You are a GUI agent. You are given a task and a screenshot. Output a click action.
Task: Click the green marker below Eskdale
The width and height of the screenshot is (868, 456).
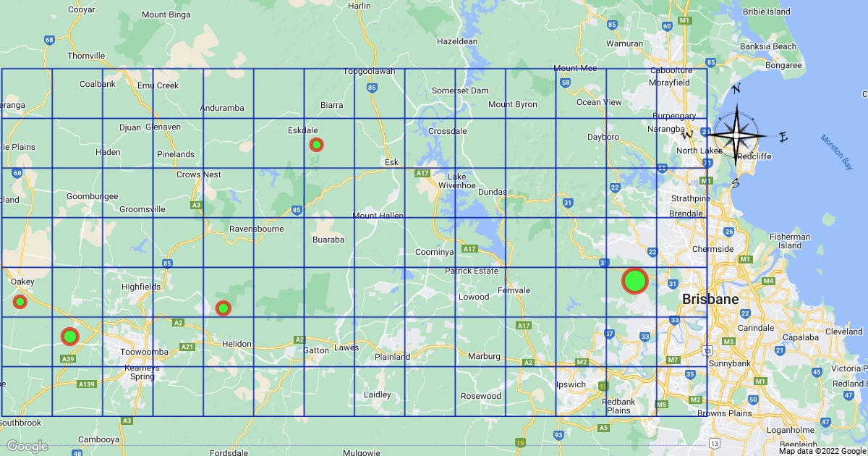pyautogui.click(x=316, y=145)
